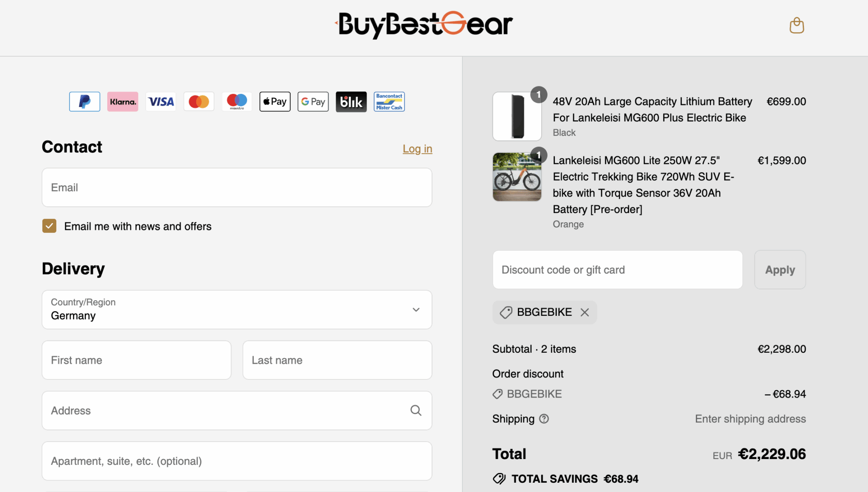Click the Delivery heading

pyautogui.click(x=73, y=269)
